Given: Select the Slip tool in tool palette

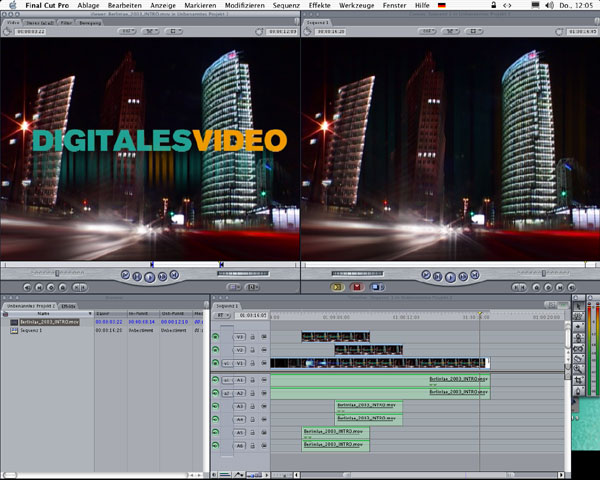Looking at the screenshot, I should point(578,348).
